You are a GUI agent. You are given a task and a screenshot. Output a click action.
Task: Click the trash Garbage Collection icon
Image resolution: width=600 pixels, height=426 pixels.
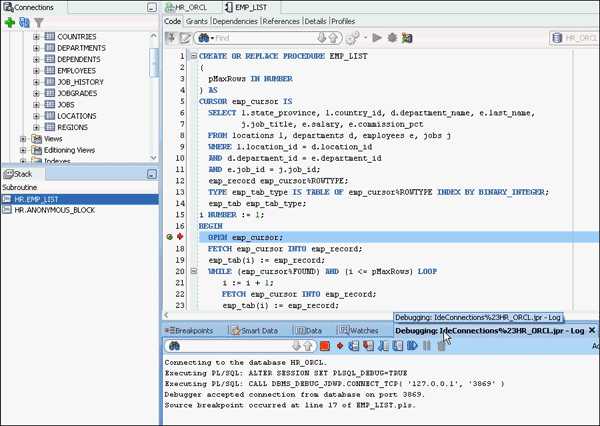441,346
